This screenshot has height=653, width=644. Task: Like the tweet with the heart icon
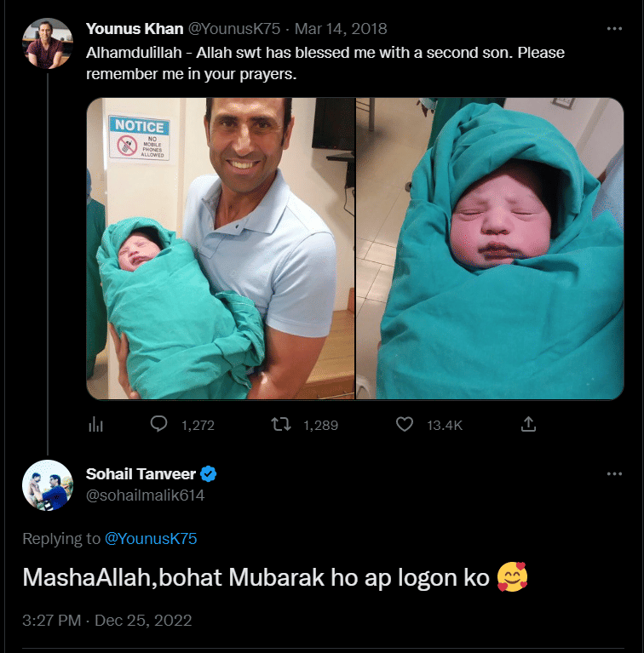(x=405, y=424)
